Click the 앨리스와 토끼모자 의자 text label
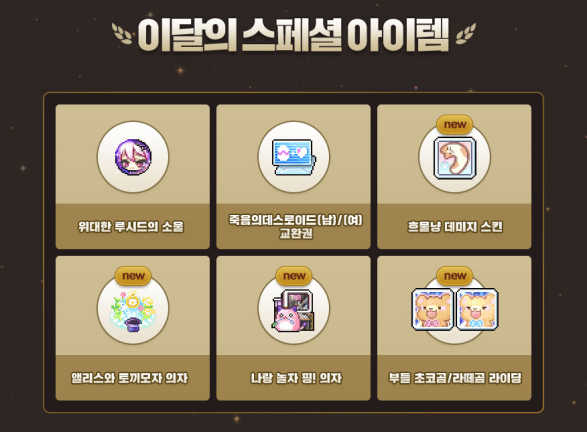Image resolution: width=587 pixels, height=432 pixels. point(130,378)
